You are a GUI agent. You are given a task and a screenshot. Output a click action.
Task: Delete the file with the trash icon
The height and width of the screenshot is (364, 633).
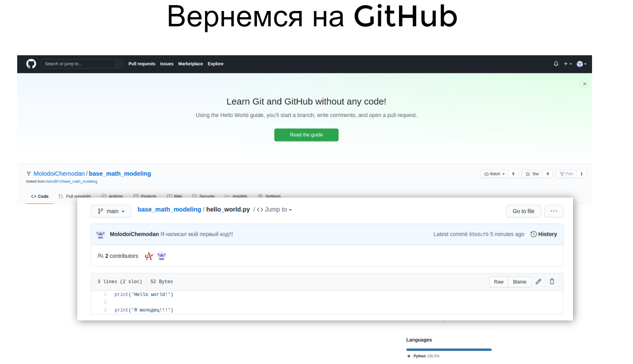coord(552,282)
